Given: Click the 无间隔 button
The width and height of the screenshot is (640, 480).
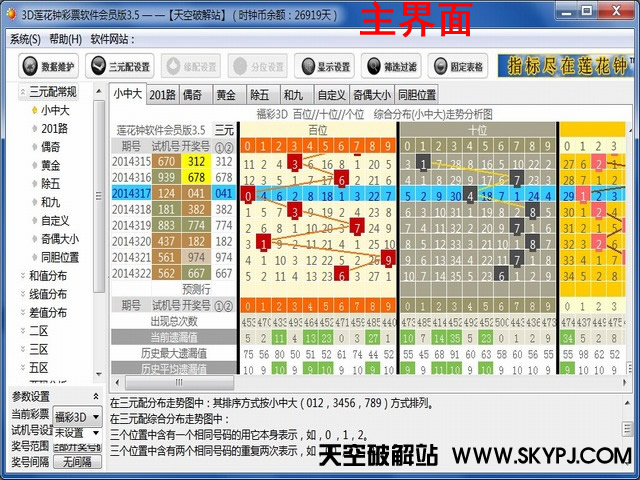Looking at the screenshot, I should coord(76,462).
